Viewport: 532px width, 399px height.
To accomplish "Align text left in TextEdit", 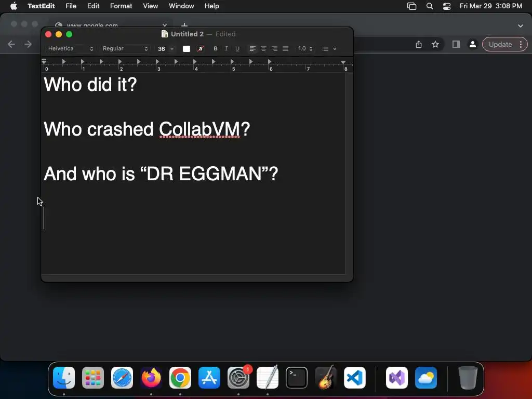I will pos(252,48).
